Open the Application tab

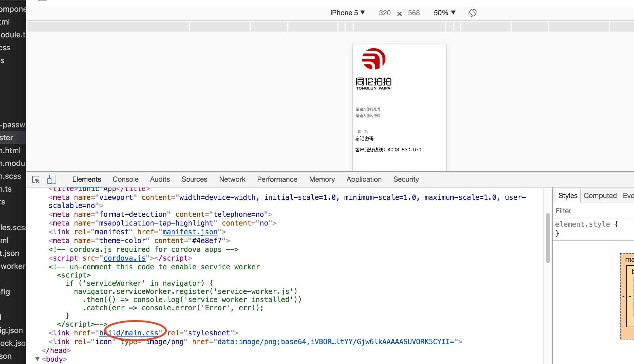364,179
